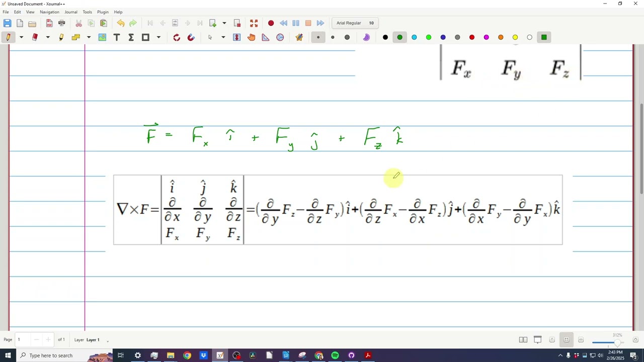This screenshot has width=644, height=362.
Task: Pick the magenta color swatch
Action: point(487,37)
